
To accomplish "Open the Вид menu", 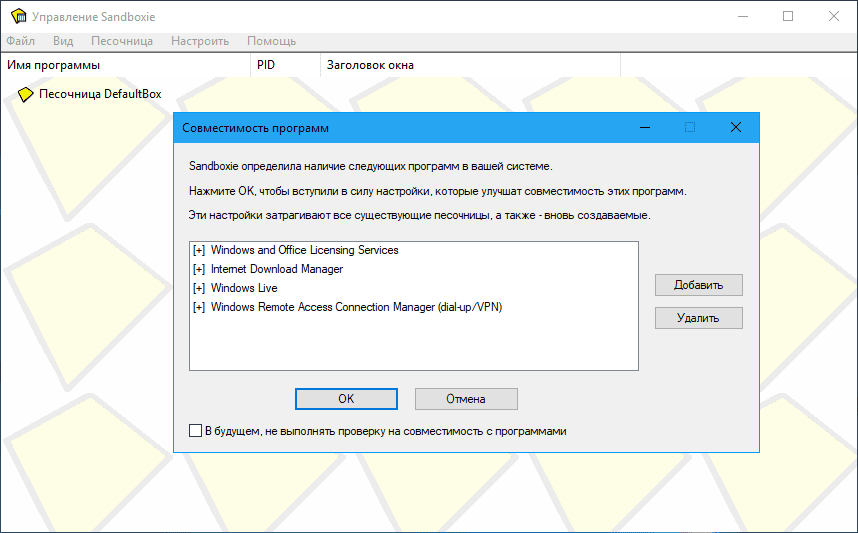I will click(63, 41).
